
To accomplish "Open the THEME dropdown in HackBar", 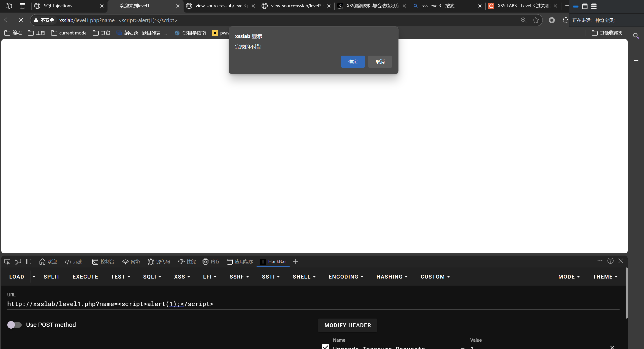I will [x=605, y=277].
